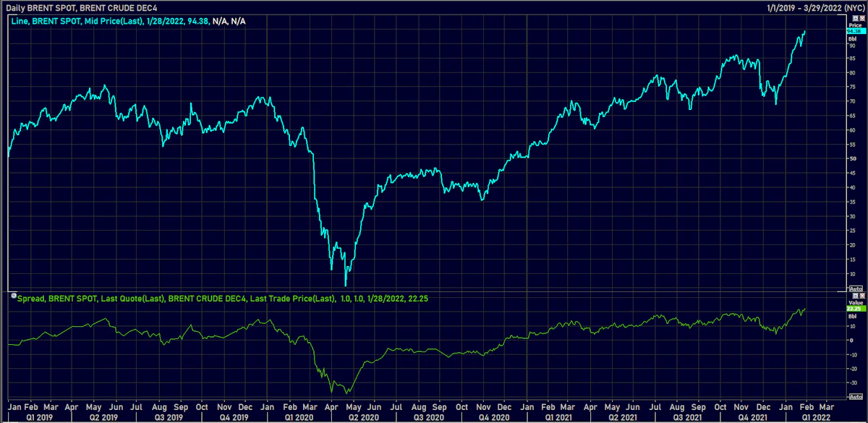The width and height of the screenshot is (868, 423).
Task: Toggle Auto scale at bottom of spread axis
Action: 856,397
